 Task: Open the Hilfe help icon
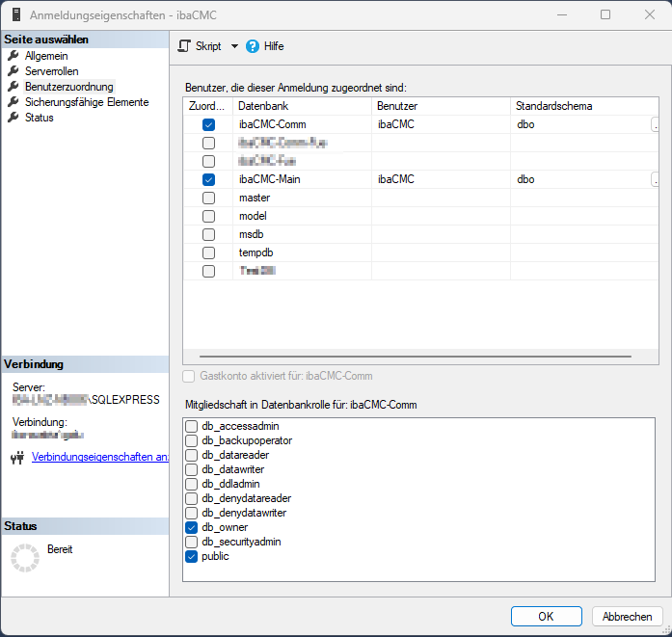pos(254,46)
